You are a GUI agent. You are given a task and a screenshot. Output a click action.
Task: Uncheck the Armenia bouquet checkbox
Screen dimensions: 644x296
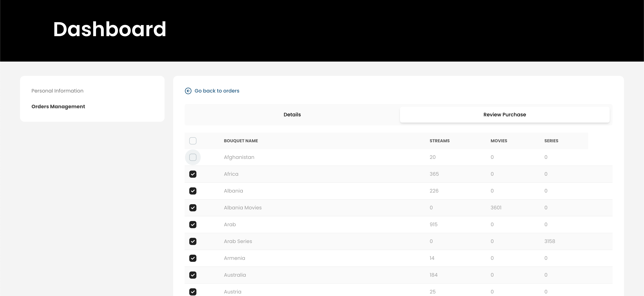pyautogui.click(x=193, y=258)
